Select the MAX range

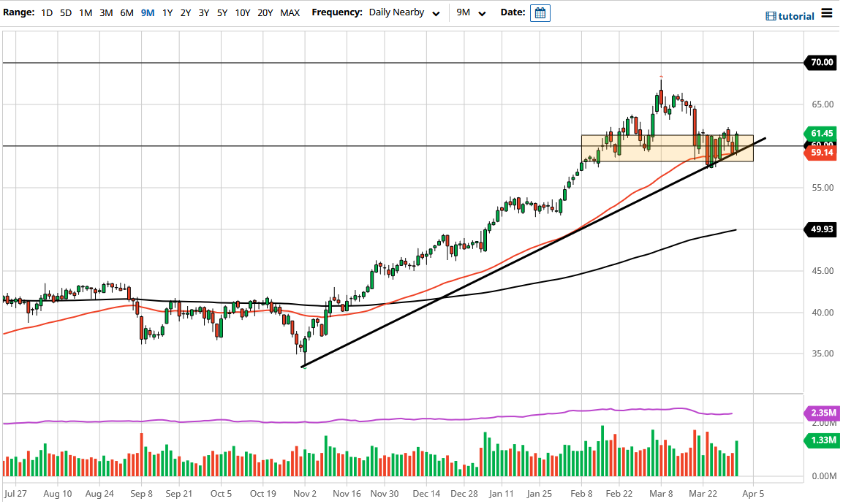[x=289, y=12]
